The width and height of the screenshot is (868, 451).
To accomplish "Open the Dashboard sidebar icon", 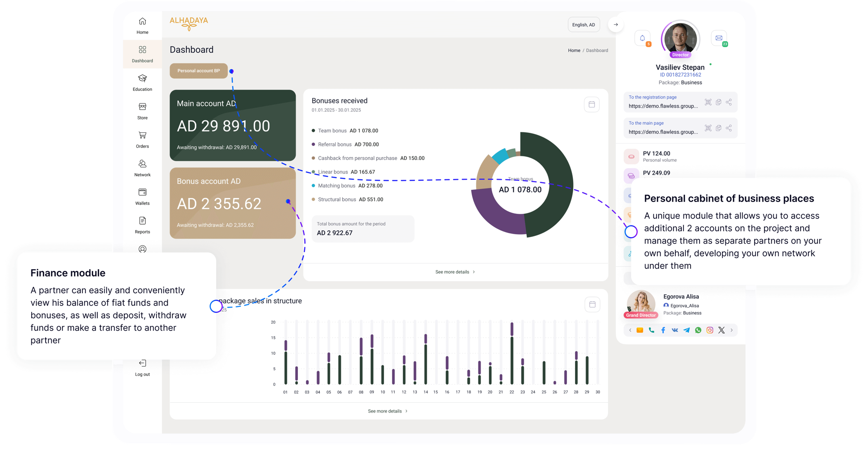I will pos(142,53).
